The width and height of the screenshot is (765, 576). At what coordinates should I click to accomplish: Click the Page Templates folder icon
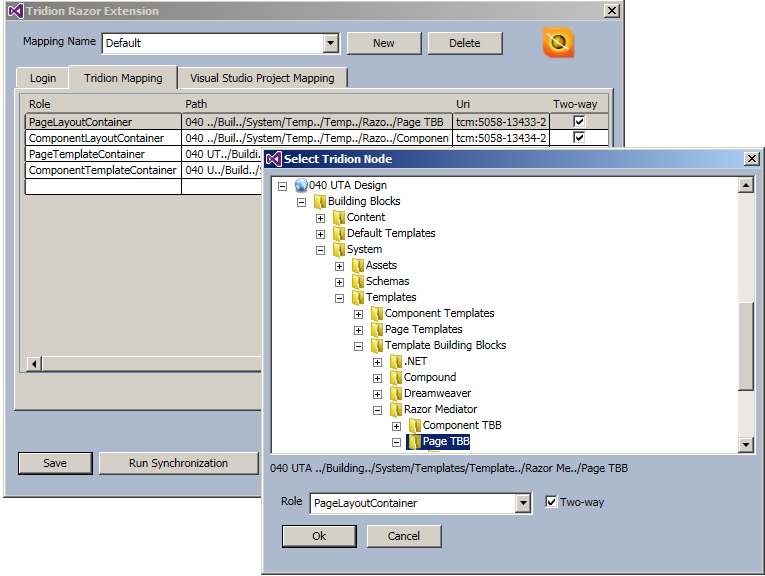point(377,330)
